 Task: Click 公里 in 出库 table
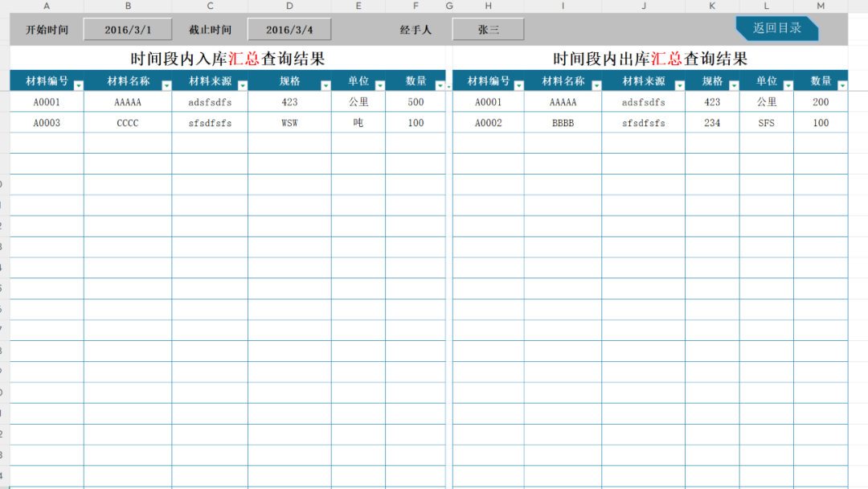pyautogui.click(x=766, y=102)
